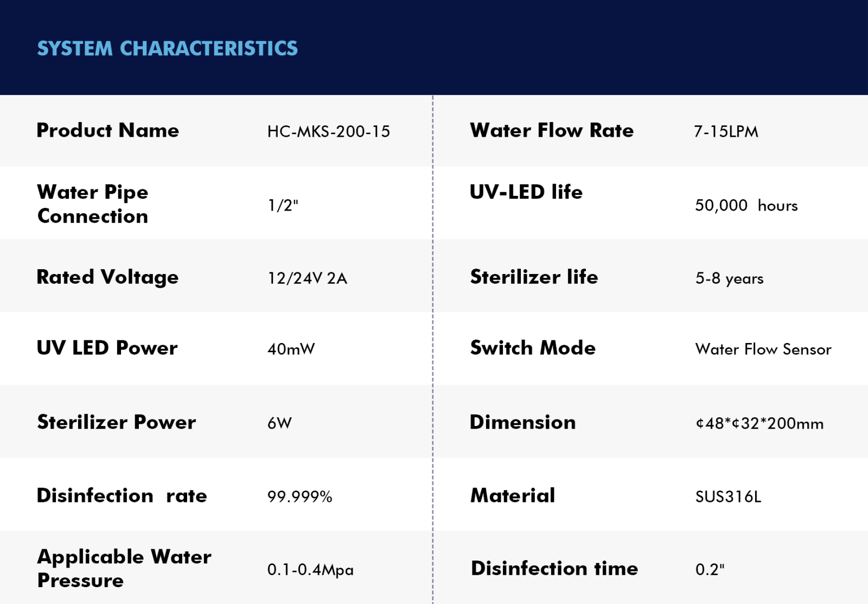868x604 pixels.
Task: Click the ¢48*¢32*200mm dimension value
Action: 759,423
